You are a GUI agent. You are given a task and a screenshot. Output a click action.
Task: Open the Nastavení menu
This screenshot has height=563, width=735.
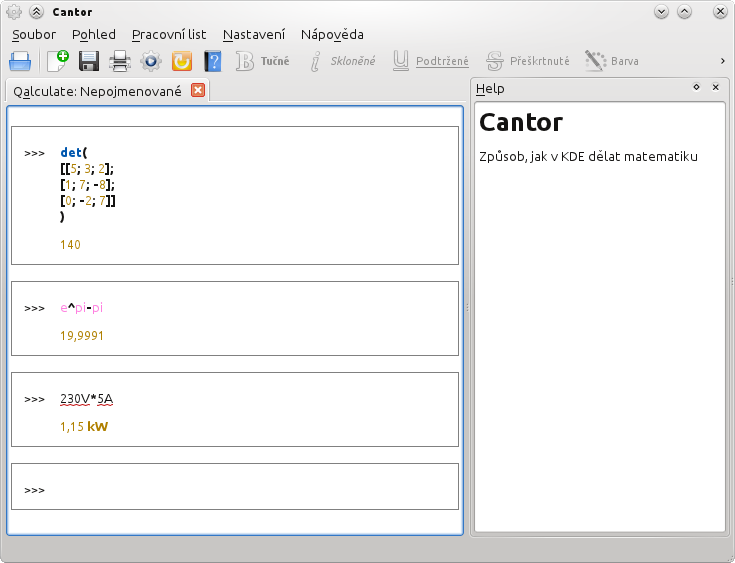click(x=254, y=35)
